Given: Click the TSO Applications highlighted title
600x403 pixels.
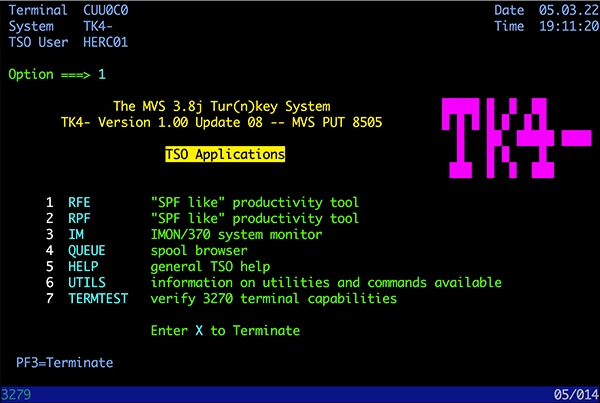Looking at the screenshot, I should click(225, 155).
